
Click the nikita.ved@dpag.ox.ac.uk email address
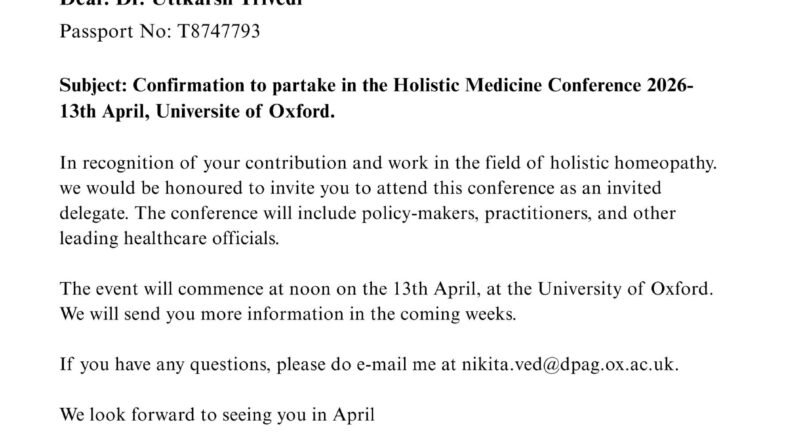[573, 365]
